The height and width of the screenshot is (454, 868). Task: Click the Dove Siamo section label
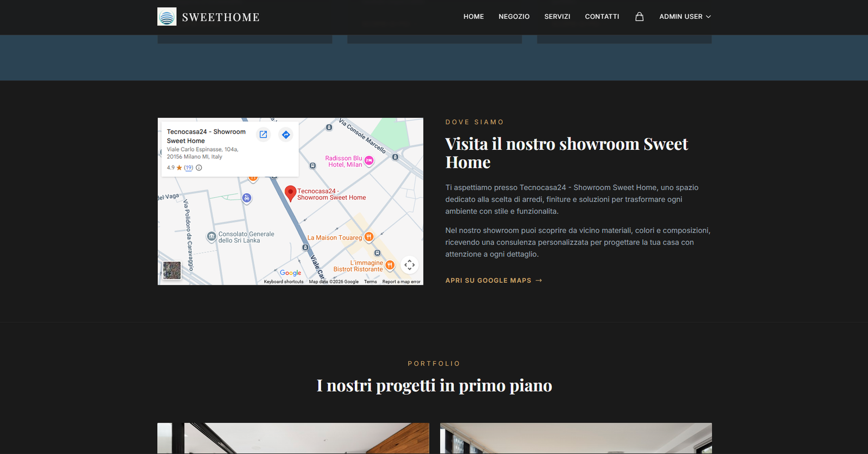[x=475, y=122]
